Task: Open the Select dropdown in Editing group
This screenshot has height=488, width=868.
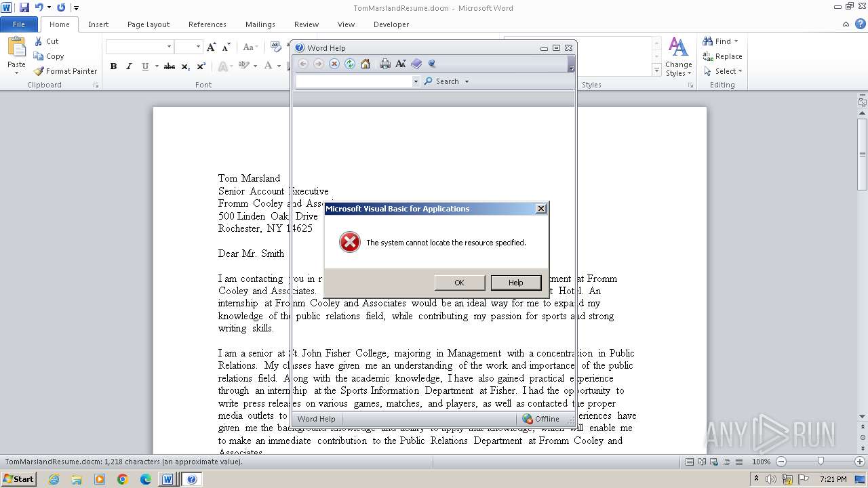Action: (723, 71)
